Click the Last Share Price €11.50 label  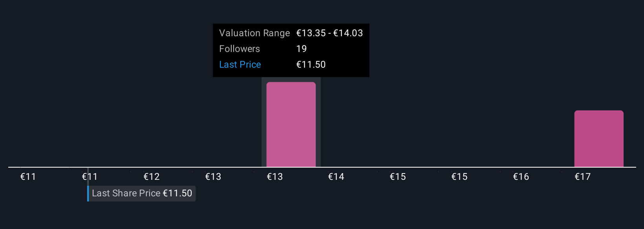(142, 193)
